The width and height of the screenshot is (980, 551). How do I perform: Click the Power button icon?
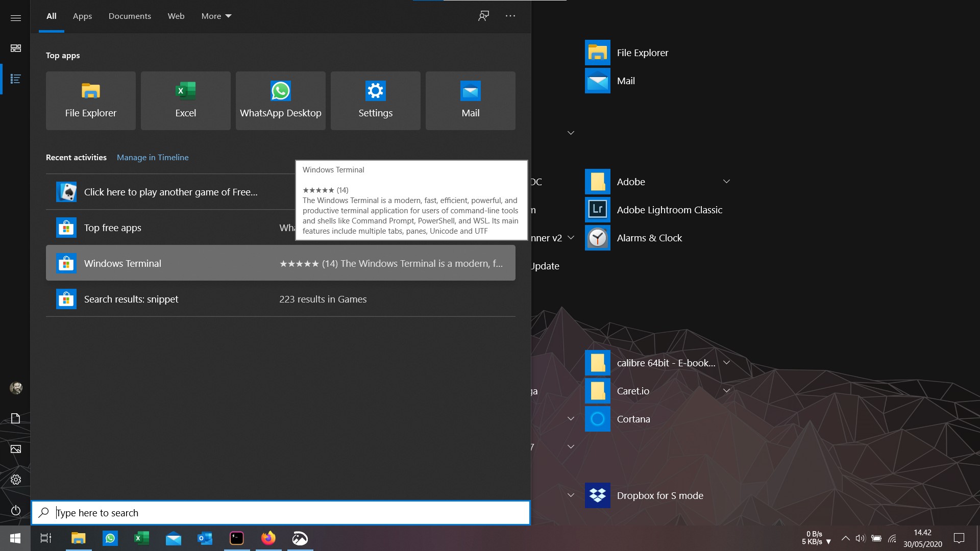pos(16,510)
